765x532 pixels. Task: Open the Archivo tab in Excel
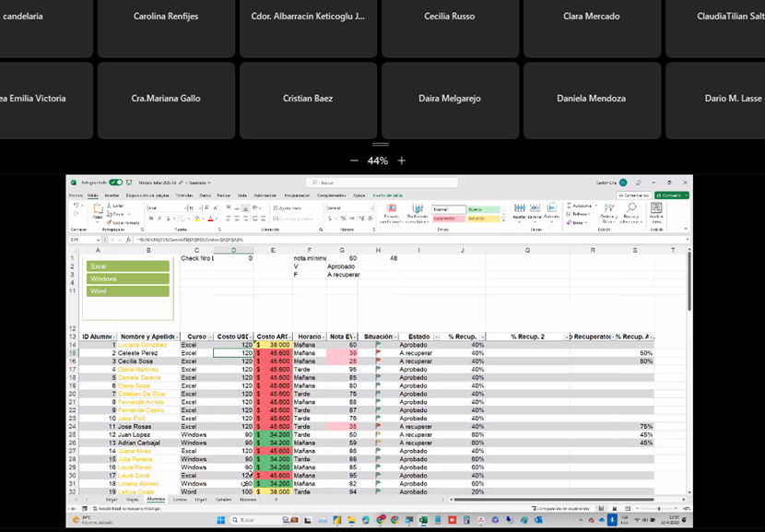76,195
